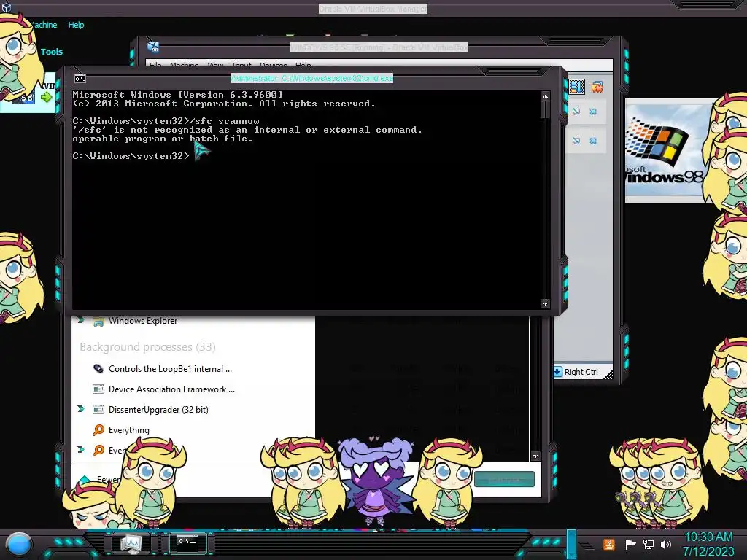
Task: Open the Help menu in VirtualBox Manager
Action: pos(76,25)
